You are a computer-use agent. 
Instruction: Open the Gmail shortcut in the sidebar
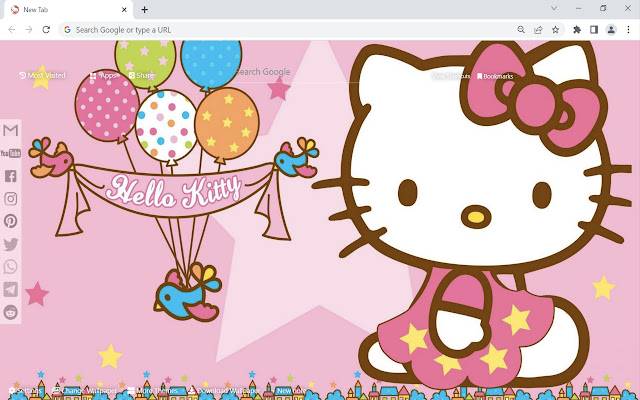[11, 130]
